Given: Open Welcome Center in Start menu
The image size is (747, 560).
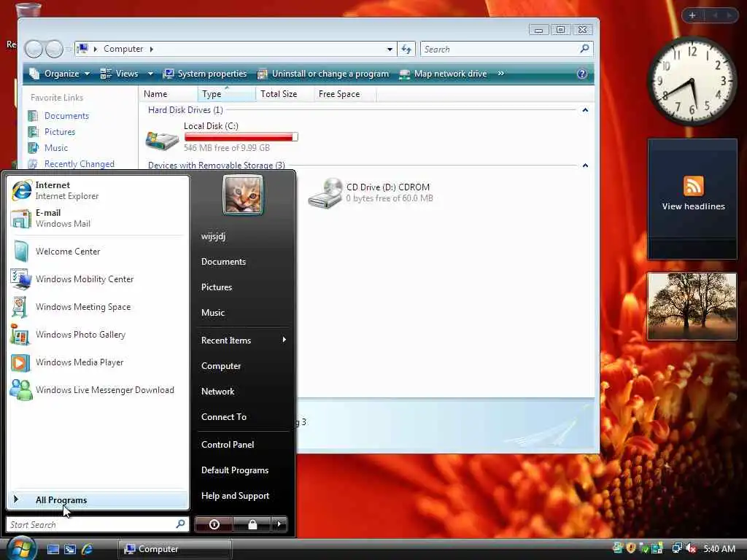Looking at the screenshot, I should click(98, 252).
